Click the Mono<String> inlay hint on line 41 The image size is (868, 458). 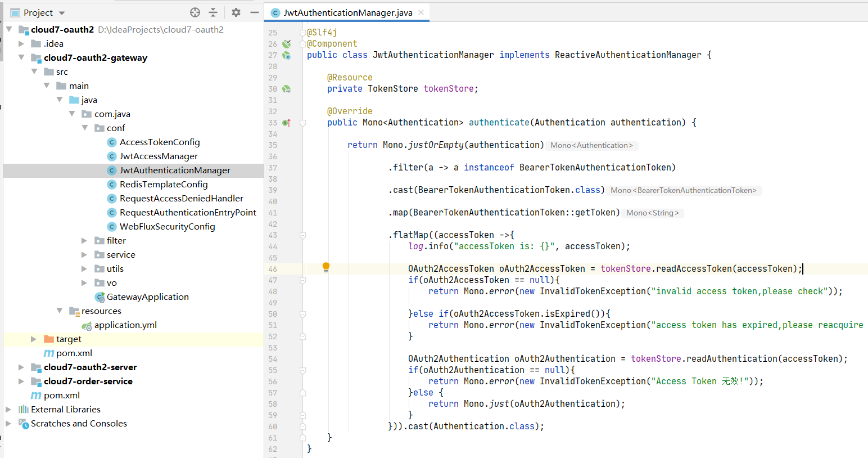(653, 213)
